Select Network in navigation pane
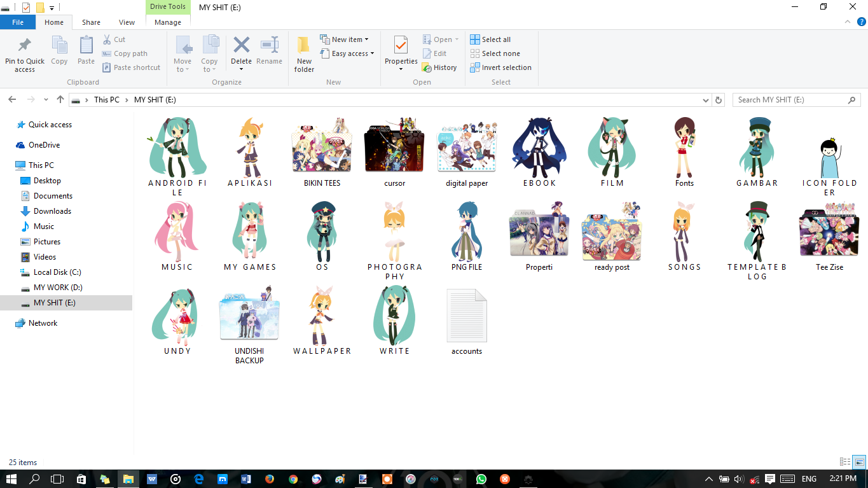The image size is (868, 488). (43, 323)
